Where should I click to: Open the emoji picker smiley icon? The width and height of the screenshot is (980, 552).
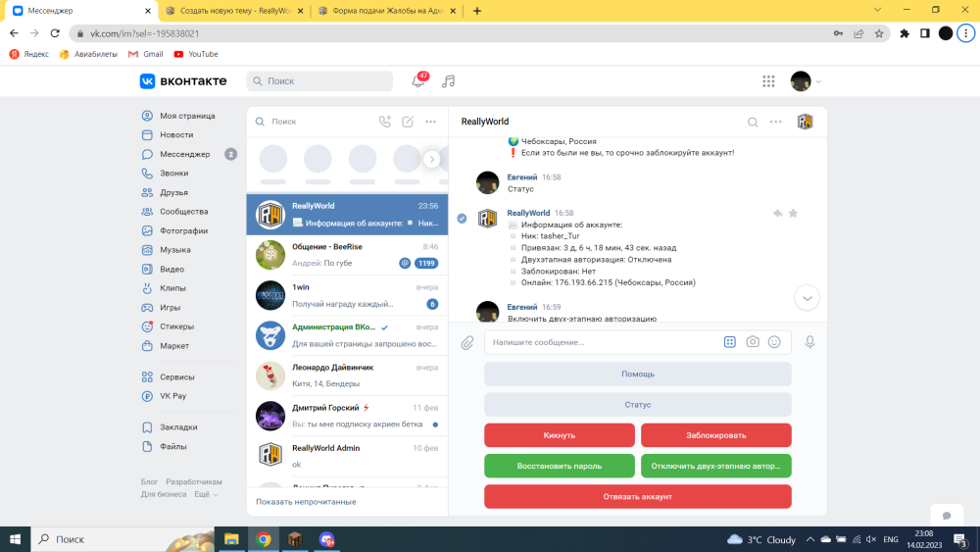pyautogui.click(x=774, y=342)
